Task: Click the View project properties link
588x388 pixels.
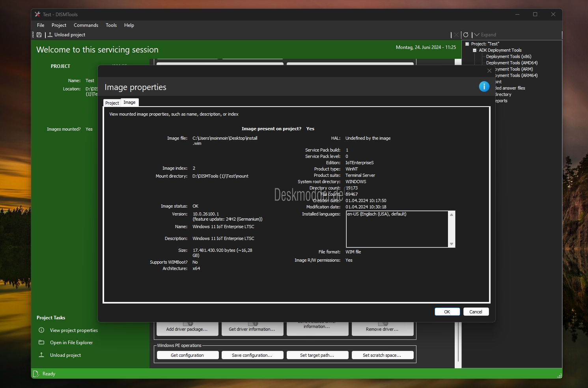Action: point(74,330)
